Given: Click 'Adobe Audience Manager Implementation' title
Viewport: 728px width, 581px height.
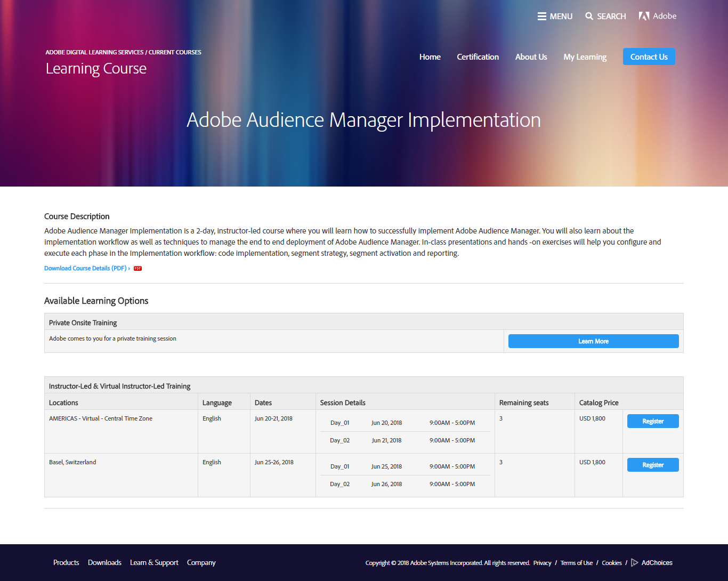Looking at the screenshot, I should coord(363,120).
